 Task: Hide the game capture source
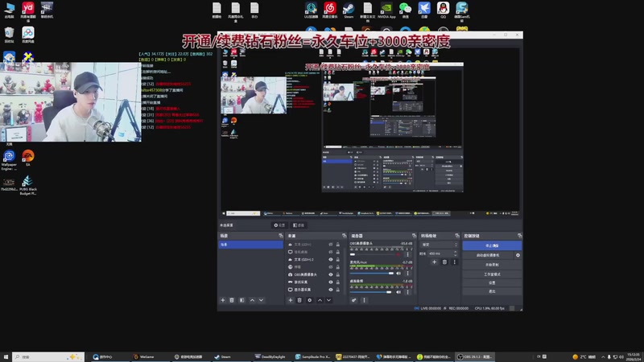pyautogui.click(x=331, y=282)
